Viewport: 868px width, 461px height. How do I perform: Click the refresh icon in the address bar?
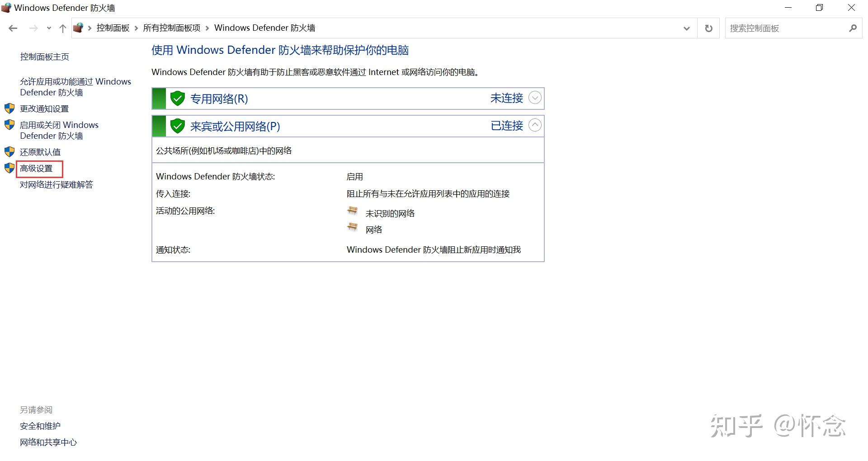(708, 28)
